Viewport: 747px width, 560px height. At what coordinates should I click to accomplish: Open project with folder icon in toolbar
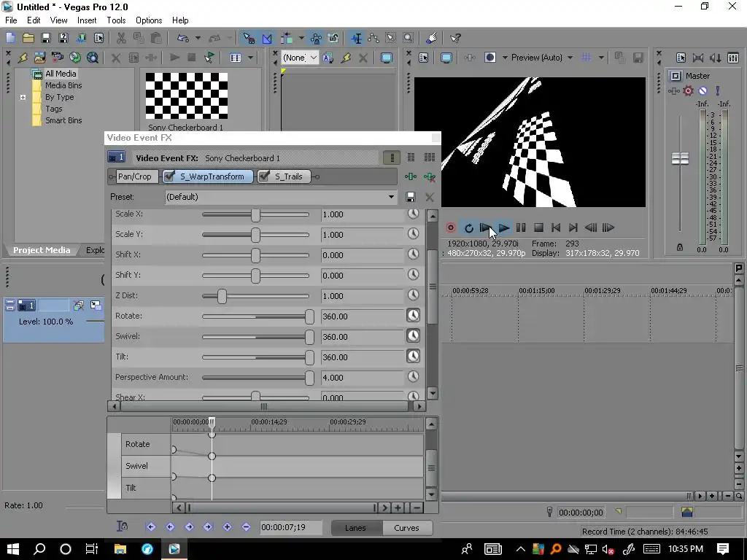point(28,38)
